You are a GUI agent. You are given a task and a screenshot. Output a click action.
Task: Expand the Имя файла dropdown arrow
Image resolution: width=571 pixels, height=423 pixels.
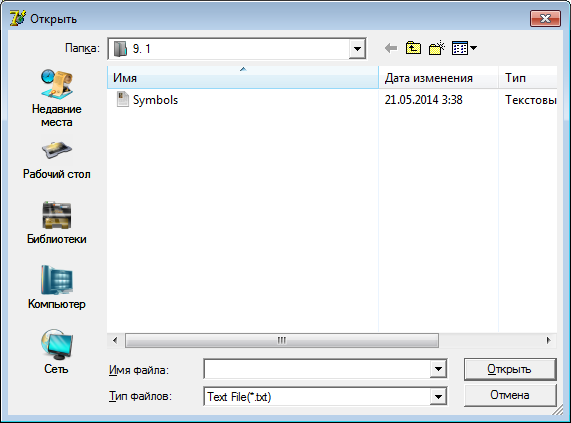point(438,369)
